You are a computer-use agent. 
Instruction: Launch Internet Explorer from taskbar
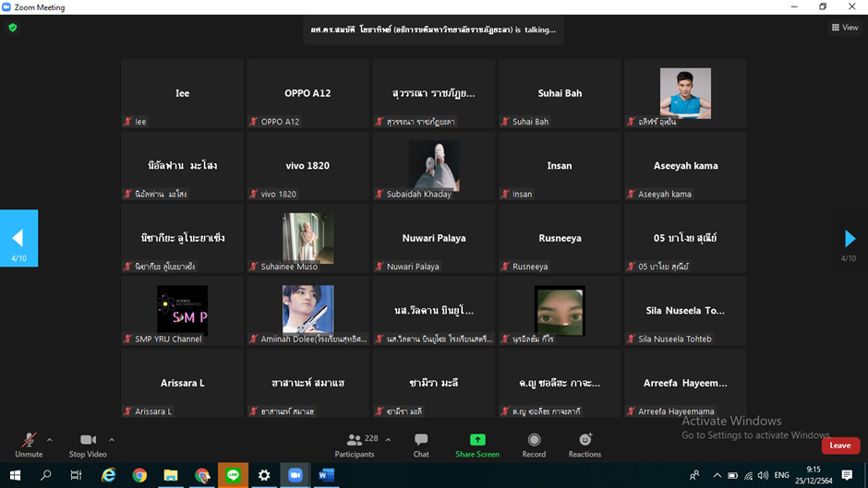[x=109, y=475]
